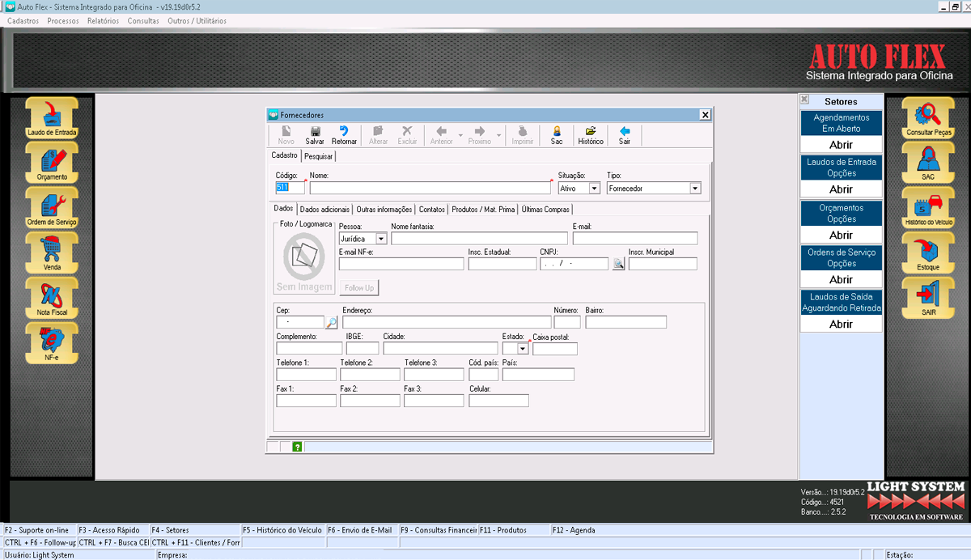Viewport: 971px width, 560px height.
Task: Open Nota Fiscal sidebar icon
Action: point(52,299)
